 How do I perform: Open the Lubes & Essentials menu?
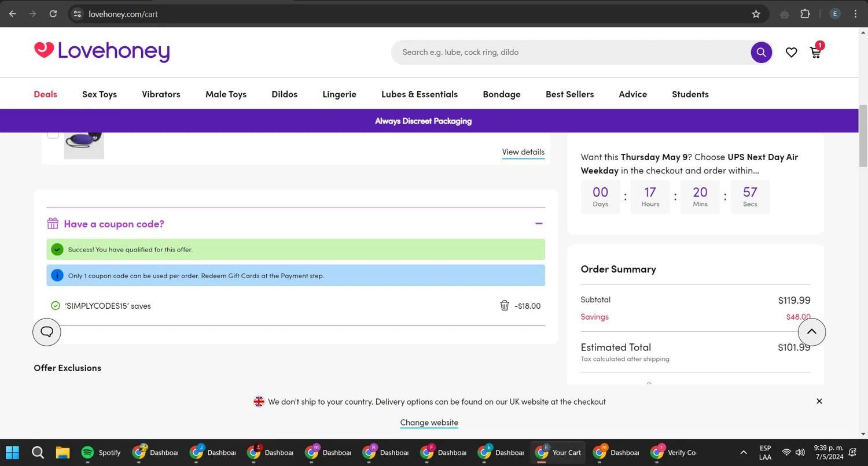[x=420, y=94]
